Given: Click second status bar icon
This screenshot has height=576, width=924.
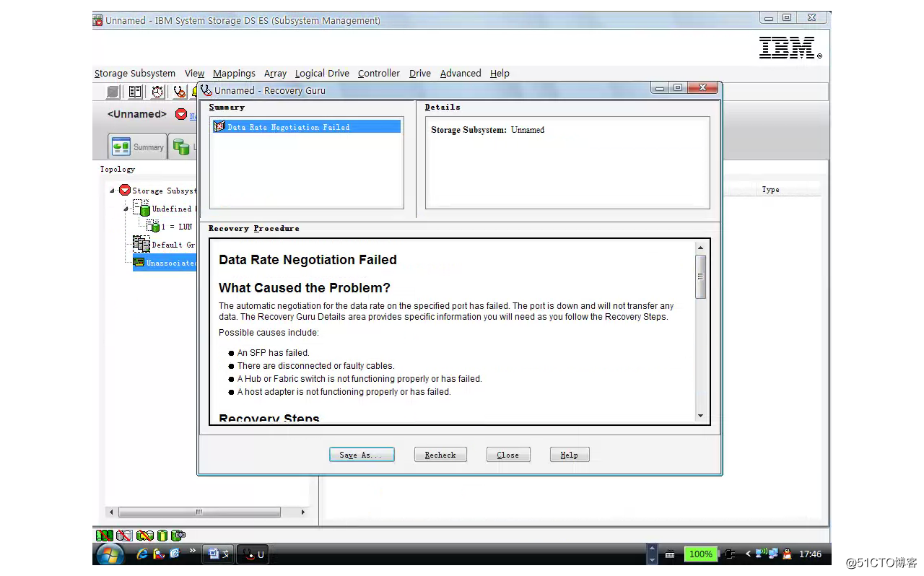Looking at the screenshot, I should (x=125, y=536).
